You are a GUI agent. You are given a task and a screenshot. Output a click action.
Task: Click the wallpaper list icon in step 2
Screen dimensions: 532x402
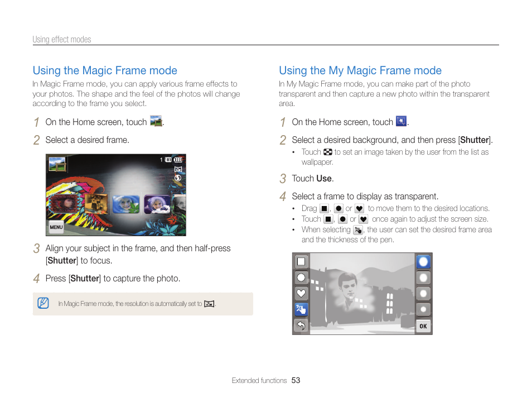tap(328, 152)
